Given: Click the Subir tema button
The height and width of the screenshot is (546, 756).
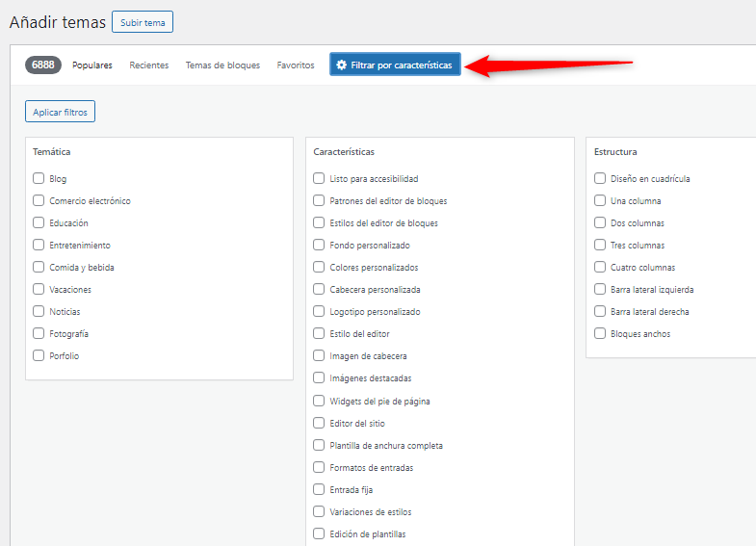Looking at the screenshot, I should point(143,22).
